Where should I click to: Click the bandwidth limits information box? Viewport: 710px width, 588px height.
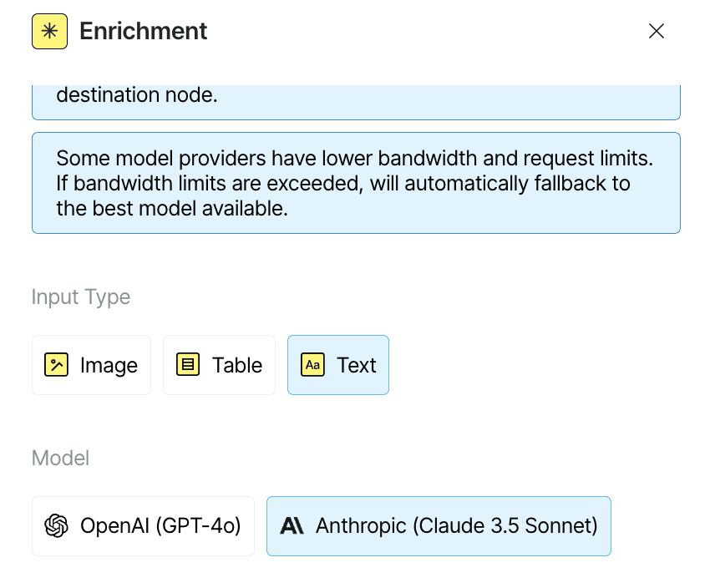click(356, 183)
